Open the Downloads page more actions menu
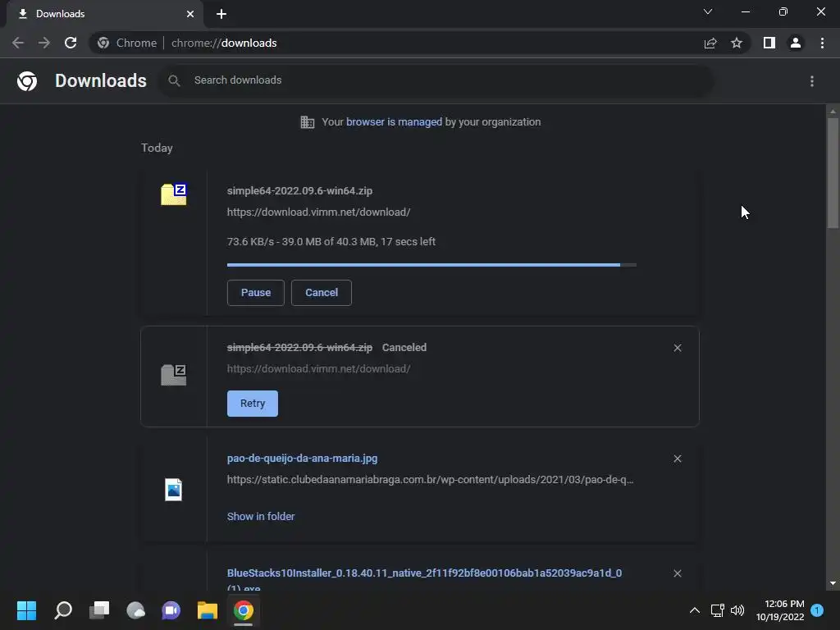This screenshot has width=840, height=630. (812, 81)
